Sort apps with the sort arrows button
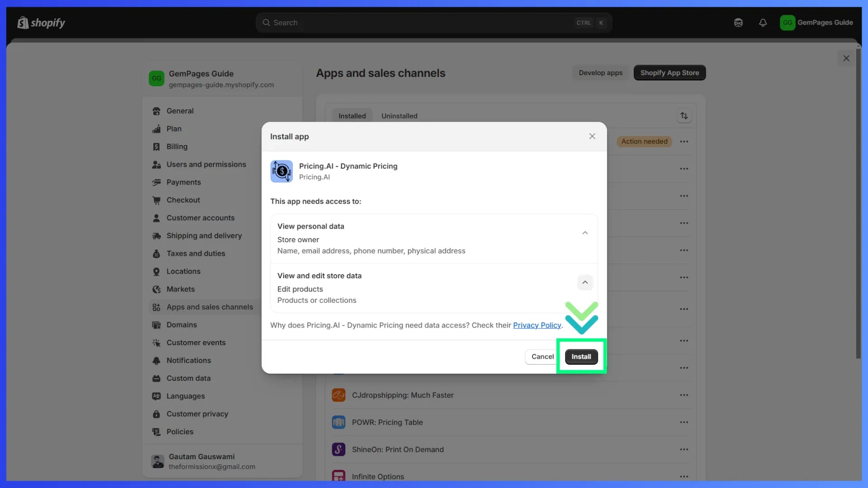868x488 pixels. pyautogui.click(x=684, y=116)
